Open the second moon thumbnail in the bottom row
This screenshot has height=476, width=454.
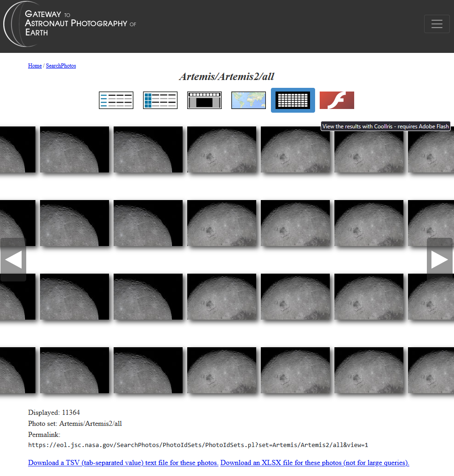click(75, 370)
